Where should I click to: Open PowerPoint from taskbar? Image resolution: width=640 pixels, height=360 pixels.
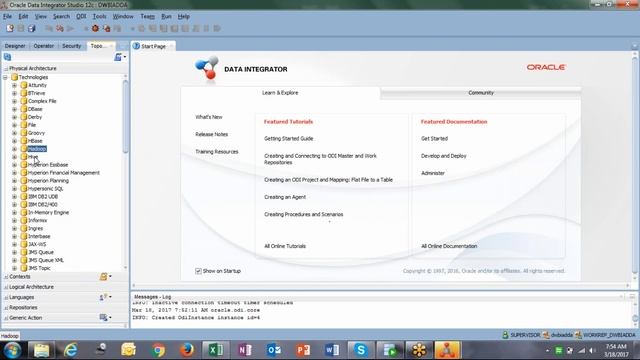303,350
